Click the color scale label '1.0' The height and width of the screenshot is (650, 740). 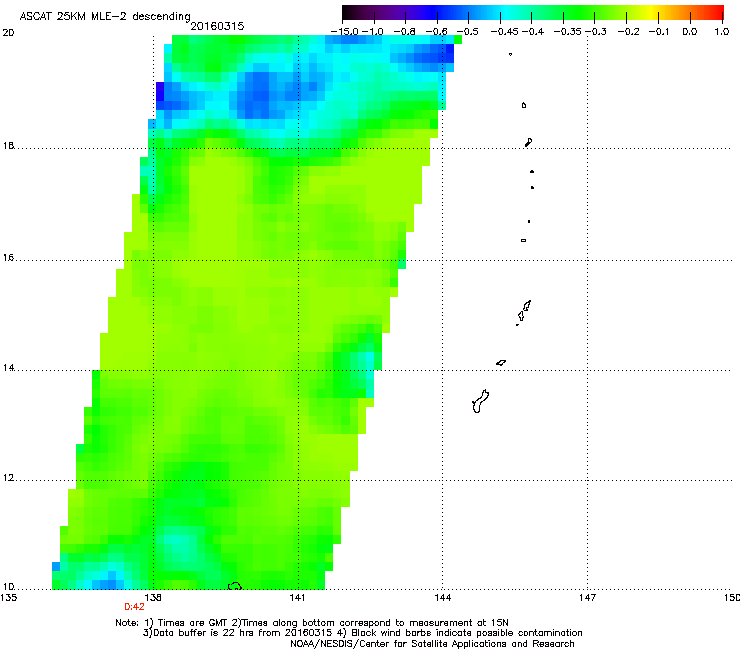coord(722,32)
